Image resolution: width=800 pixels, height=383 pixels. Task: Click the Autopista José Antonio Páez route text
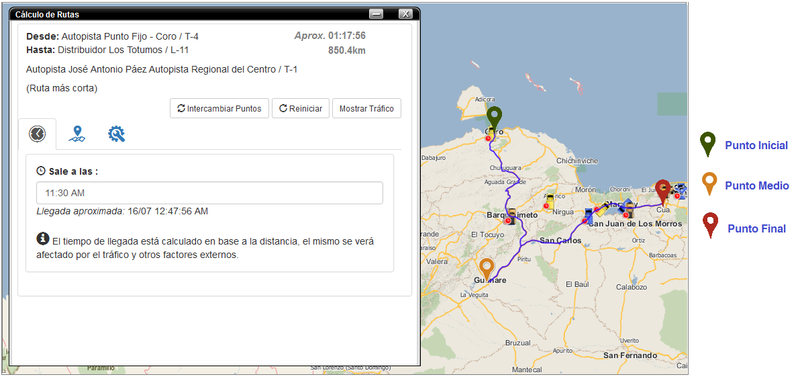[162, 69]
